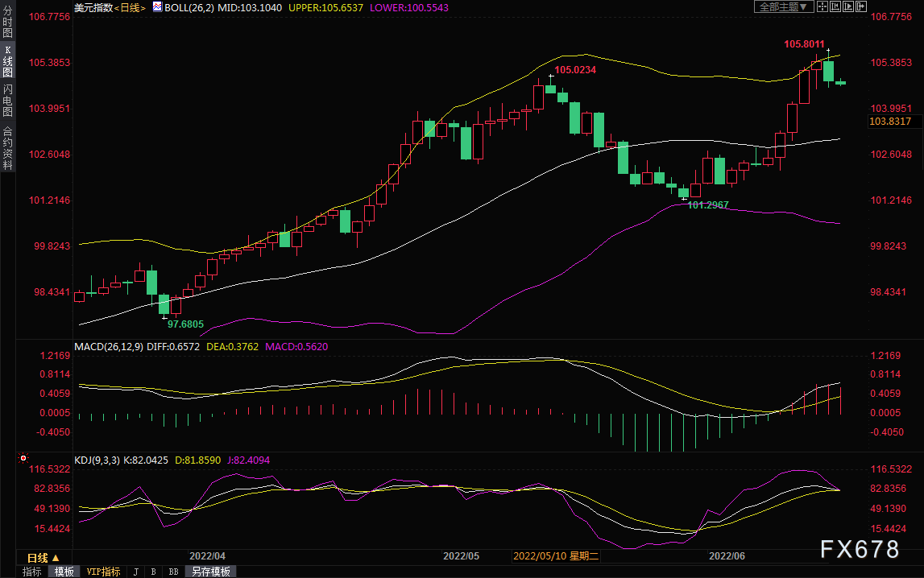Open 闪电图 sidebar tab
924x578 pixels.
(x=8, y=101)
